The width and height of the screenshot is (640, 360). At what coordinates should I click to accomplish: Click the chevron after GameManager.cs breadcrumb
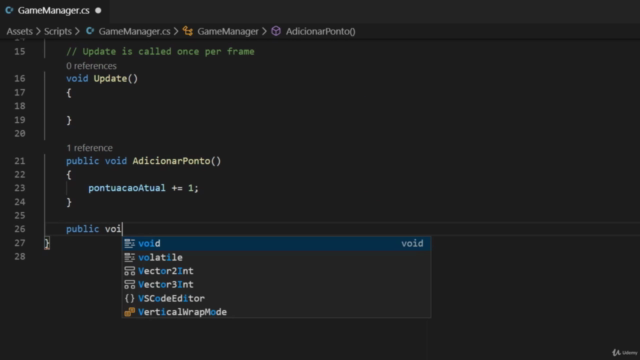click(x=176, y=31)
